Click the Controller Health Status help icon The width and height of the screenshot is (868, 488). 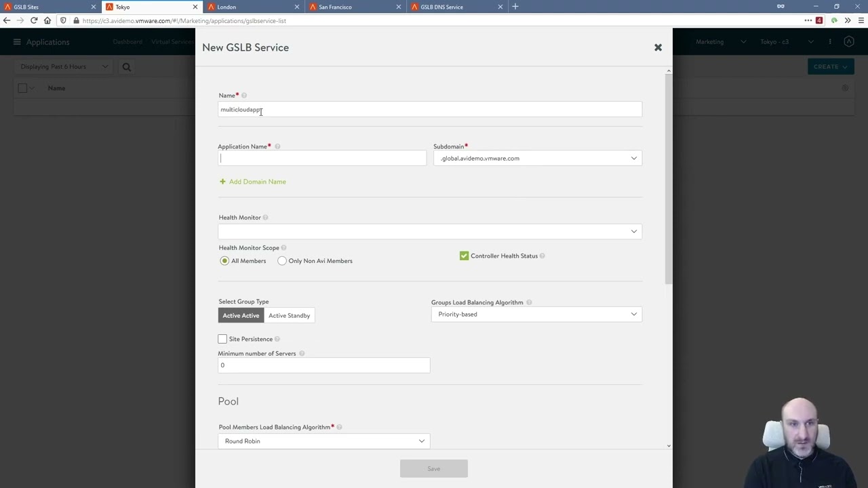tap(542, 256)
